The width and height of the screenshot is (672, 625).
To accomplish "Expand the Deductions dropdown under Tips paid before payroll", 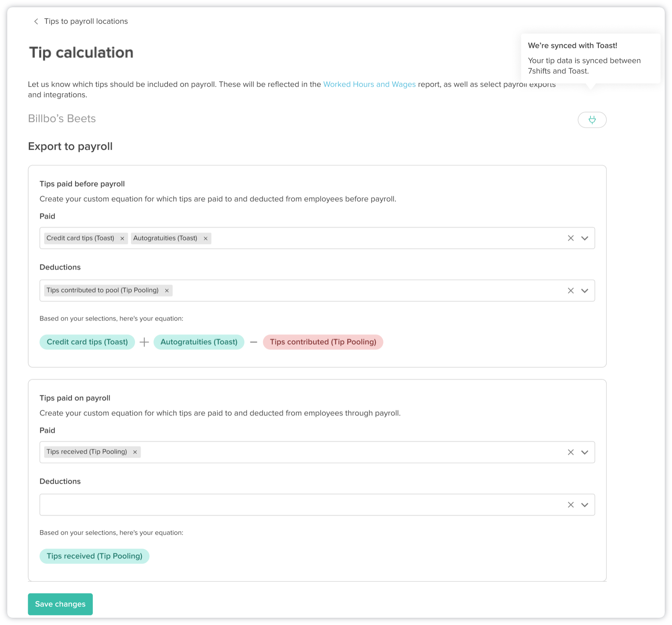I will pos(585,290).
